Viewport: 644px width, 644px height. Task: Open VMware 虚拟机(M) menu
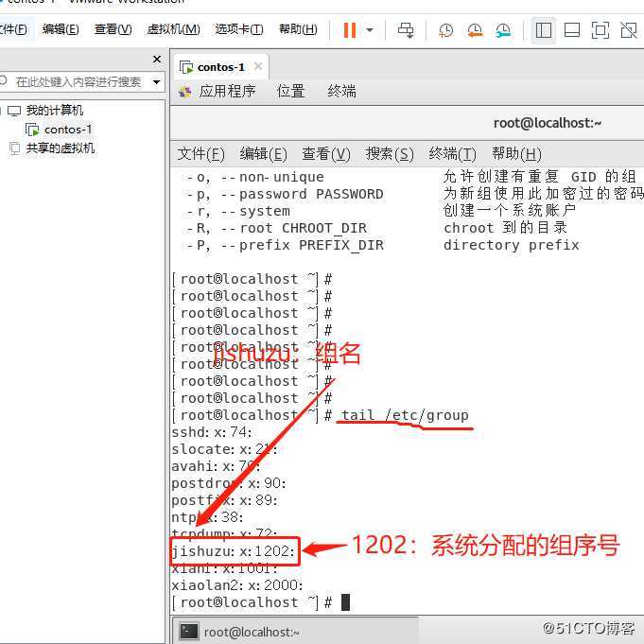[x=173, y=29]
